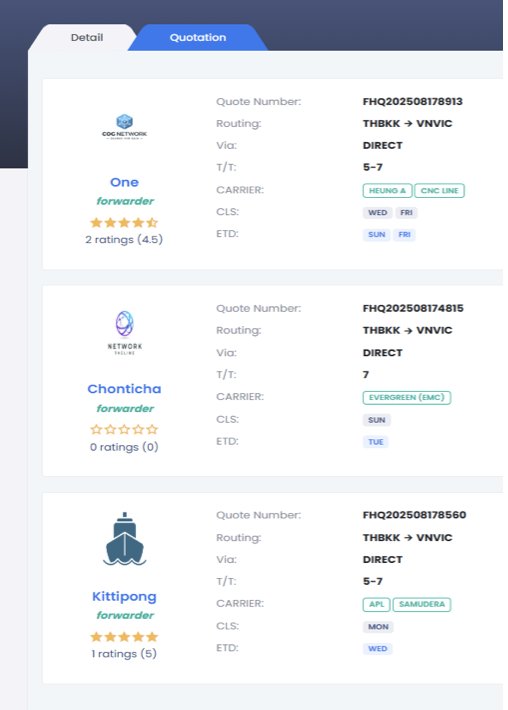The height and width of the screenshot is (710, 508).
Task: Open the Chonticha forwarder profile link
Action: click(124, 389)
